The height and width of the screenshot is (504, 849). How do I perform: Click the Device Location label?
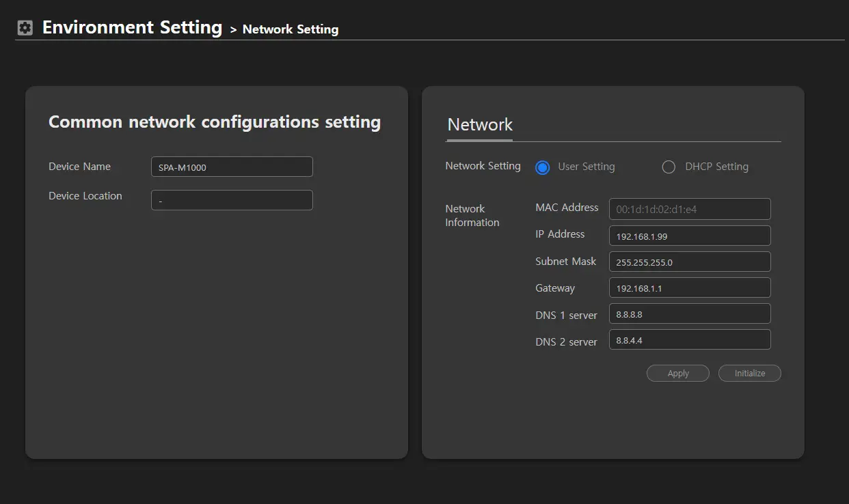coord(85,196)
